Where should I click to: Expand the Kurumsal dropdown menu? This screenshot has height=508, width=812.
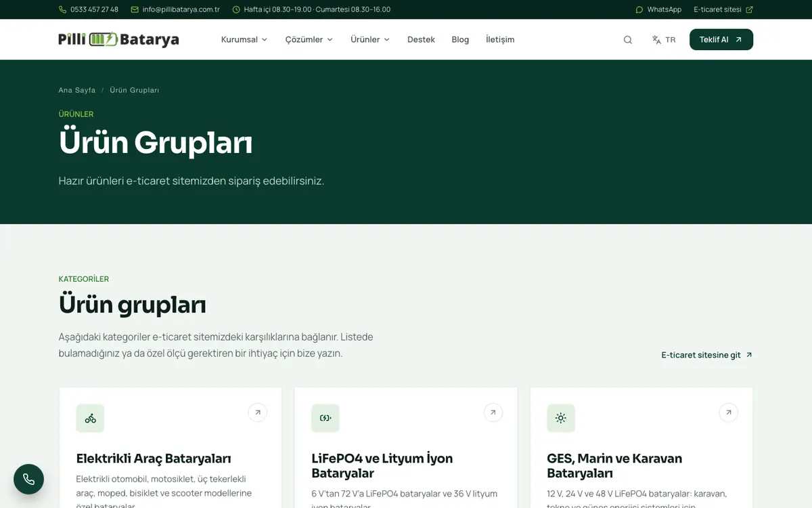coord(244,40)
